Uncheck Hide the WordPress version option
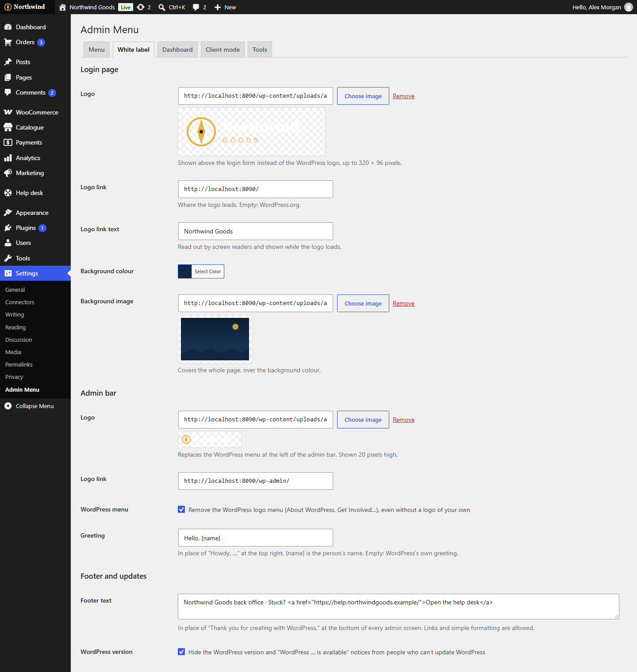This screenshot has width=637, height=672. (181, 652)
